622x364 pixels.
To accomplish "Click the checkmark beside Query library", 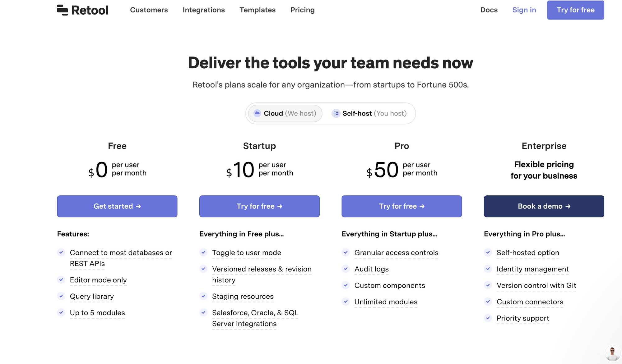I will 61,296.
